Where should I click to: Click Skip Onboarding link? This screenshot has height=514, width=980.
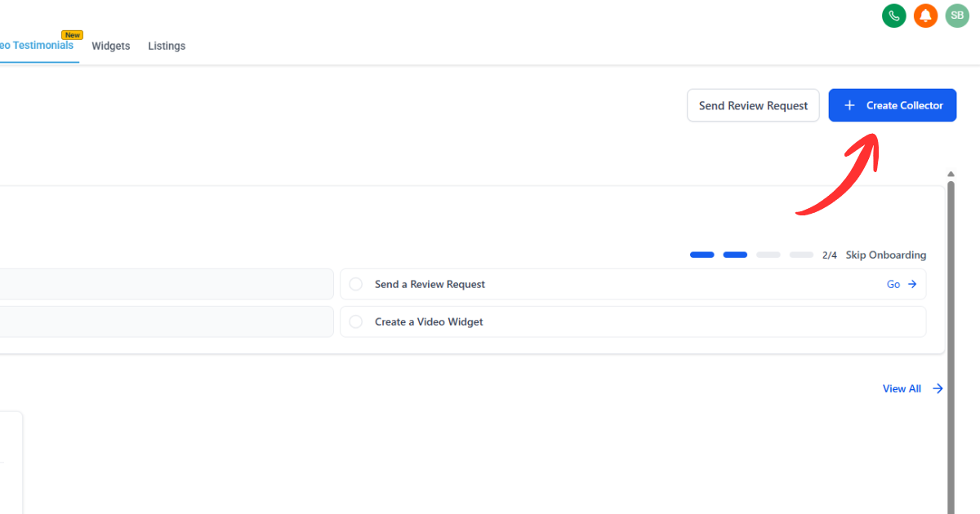point(886,255)
